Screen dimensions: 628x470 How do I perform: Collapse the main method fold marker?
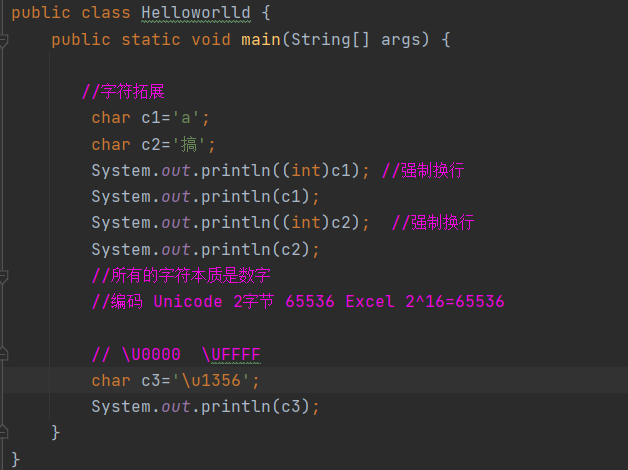(5, 41)
